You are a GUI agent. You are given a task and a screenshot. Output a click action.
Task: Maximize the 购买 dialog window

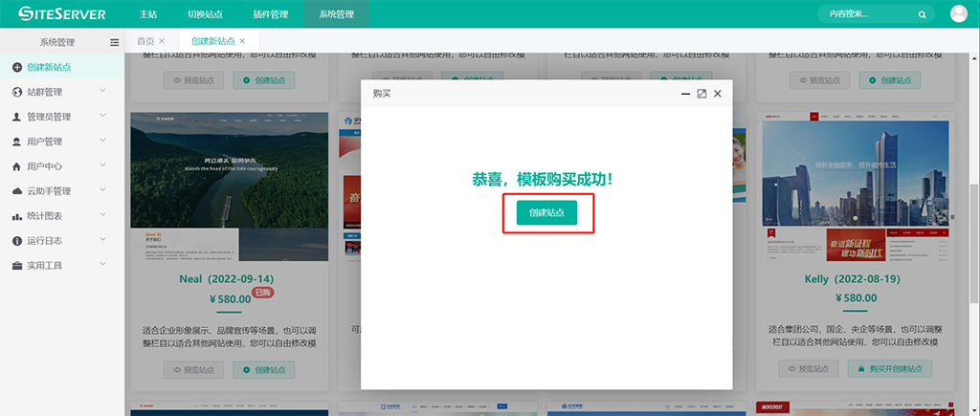pos(702,94)
